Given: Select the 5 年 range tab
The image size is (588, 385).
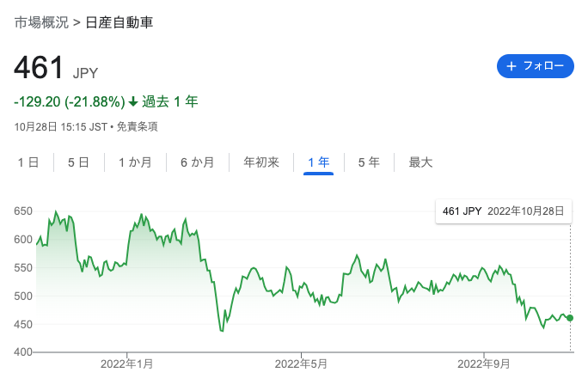Looking at the screenshot, I should (x=369, y=162).
